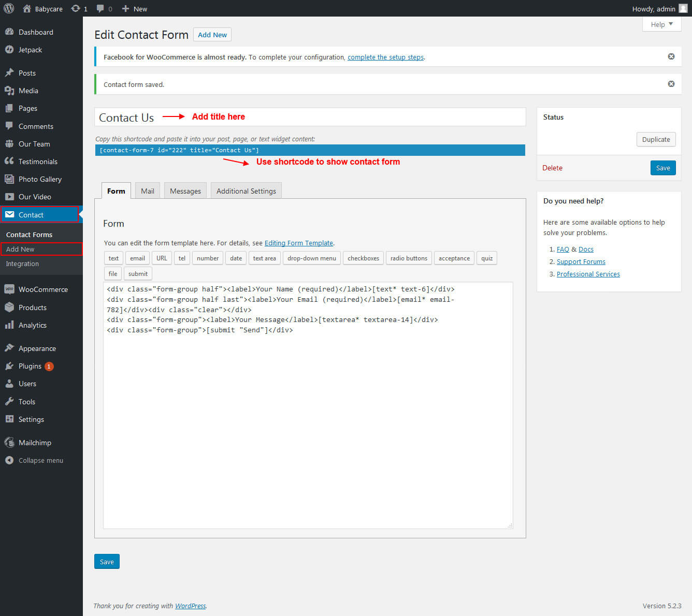This screenshot has height=616, width=692.
Task: Click the Pages icon in sidebar
Action: click(x=9, y=108)
